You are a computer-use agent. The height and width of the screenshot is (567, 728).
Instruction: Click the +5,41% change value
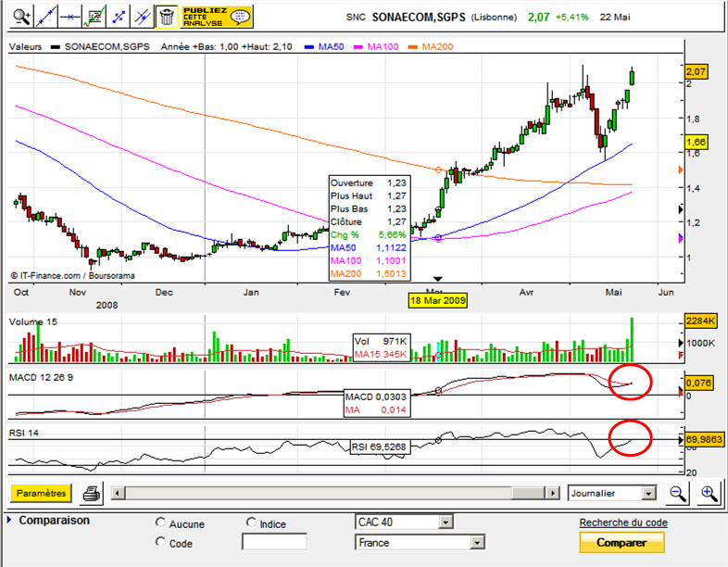click(x=572, y=18)
